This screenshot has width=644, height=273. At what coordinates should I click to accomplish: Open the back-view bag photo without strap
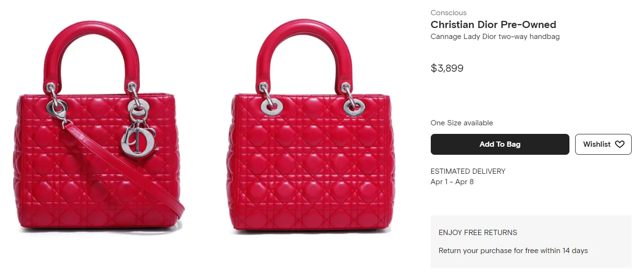click(310, 127)
